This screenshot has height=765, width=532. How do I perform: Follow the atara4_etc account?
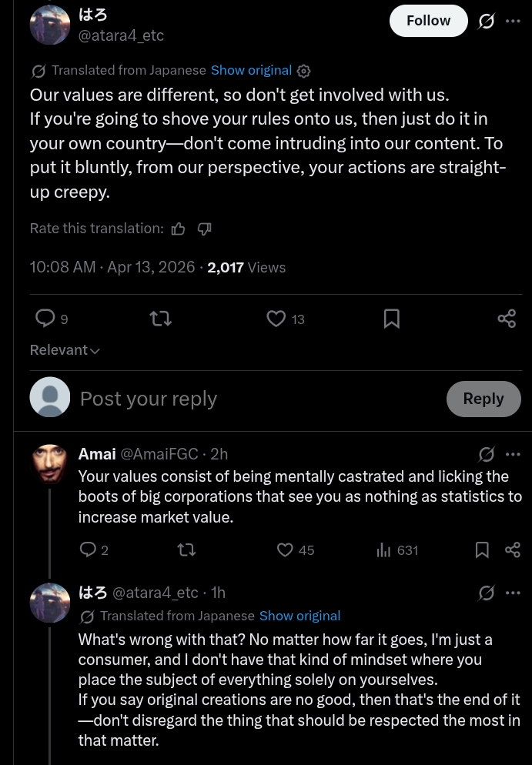(428, 21)
